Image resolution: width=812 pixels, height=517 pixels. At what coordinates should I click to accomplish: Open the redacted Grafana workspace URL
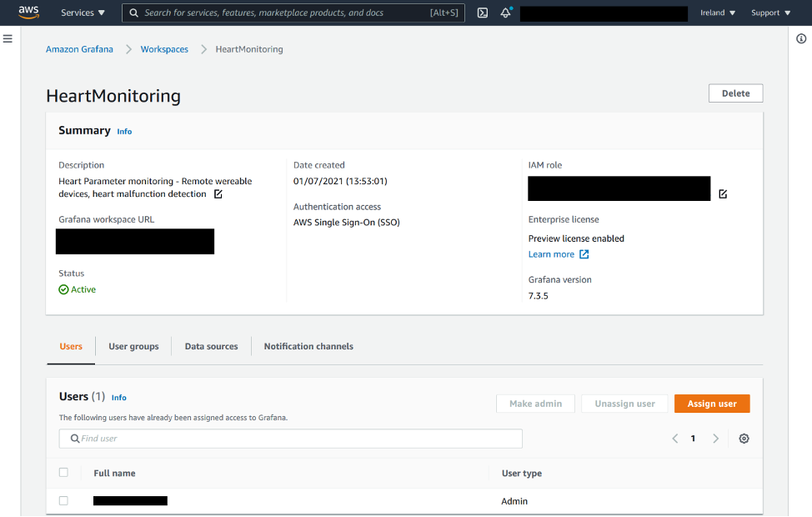pyautogui.click(x=135, y=241)
